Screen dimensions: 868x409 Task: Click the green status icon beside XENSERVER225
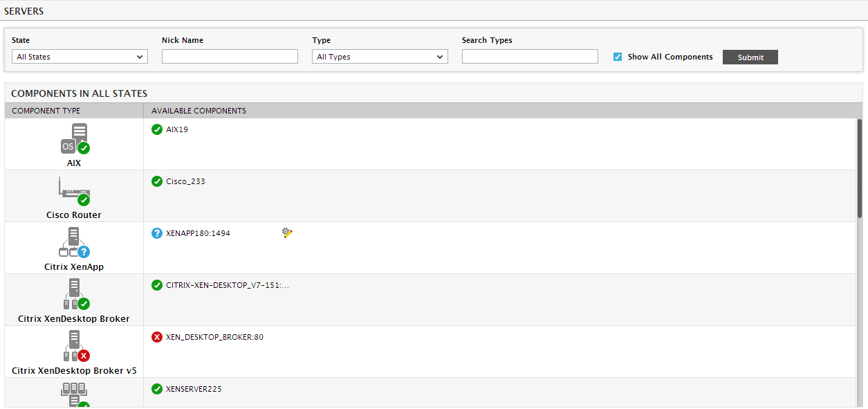click(x=157, y=389)
